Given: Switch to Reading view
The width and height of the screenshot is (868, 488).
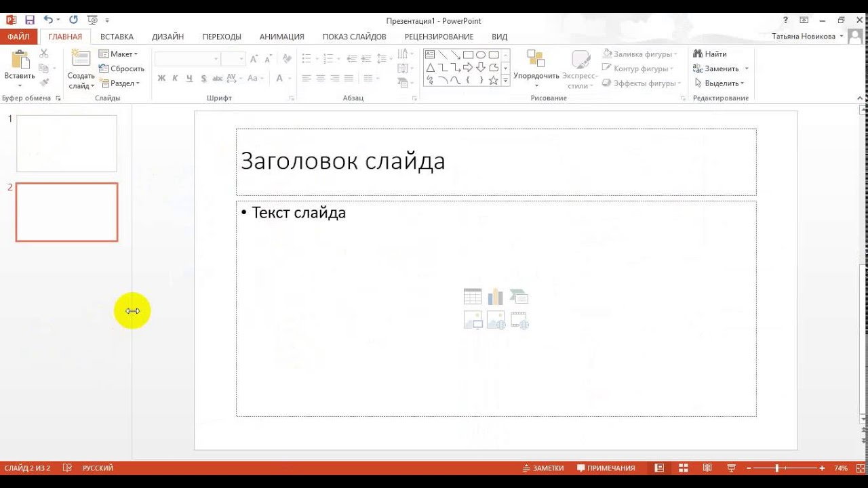Looking at the screenshot, I should click(x=707, y=468).
